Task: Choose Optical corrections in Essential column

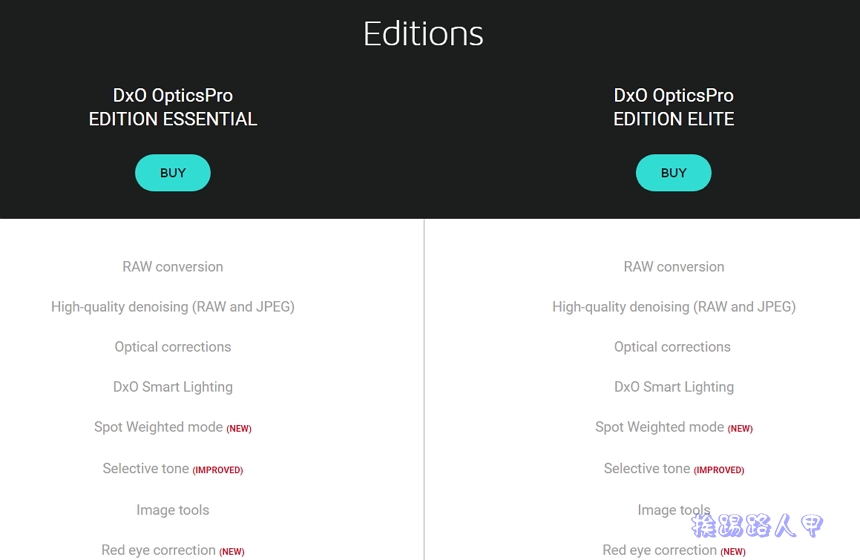Action: click(x=173, y=347)
